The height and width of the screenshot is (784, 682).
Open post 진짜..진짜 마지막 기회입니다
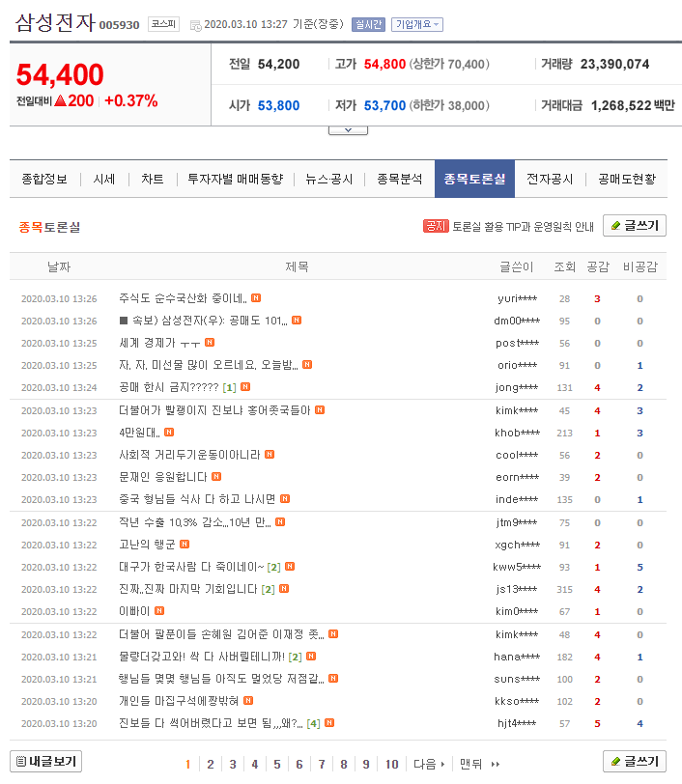point(188,590)
